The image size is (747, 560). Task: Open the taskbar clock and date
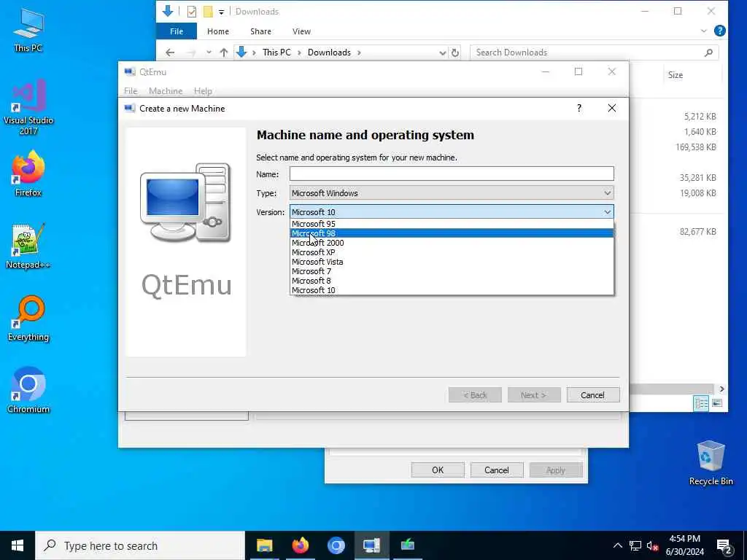684,545
